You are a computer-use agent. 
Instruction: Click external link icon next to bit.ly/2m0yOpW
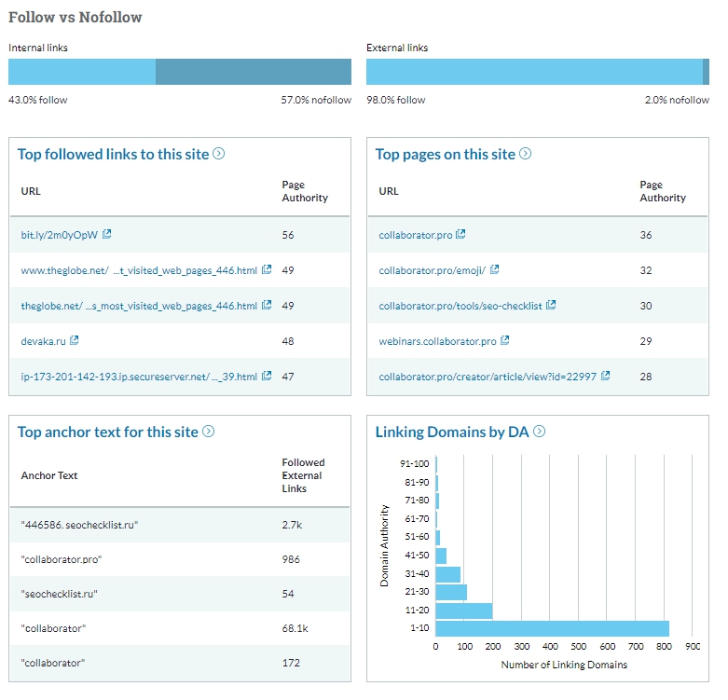(x=107, y=235)
